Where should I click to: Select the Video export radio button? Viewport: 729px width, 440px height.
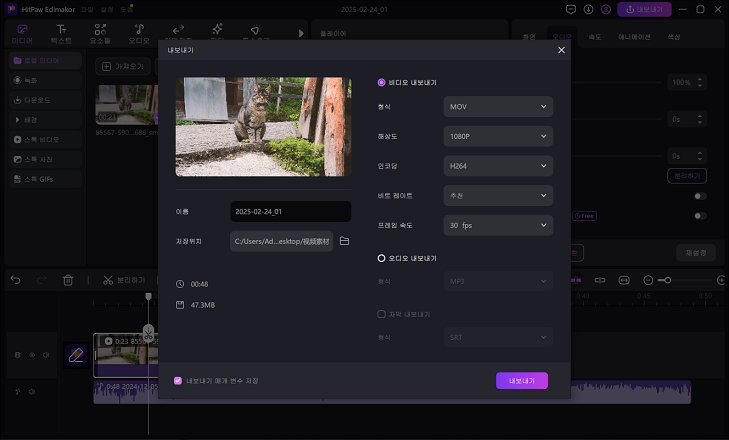[x=381, y=82]
